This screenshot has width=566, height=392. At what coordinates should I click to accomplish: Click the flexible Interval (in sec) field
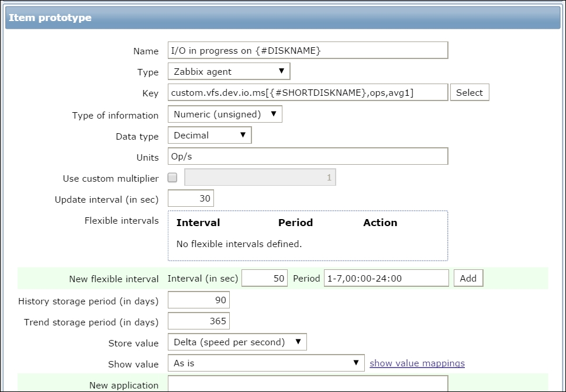point(264,279)
